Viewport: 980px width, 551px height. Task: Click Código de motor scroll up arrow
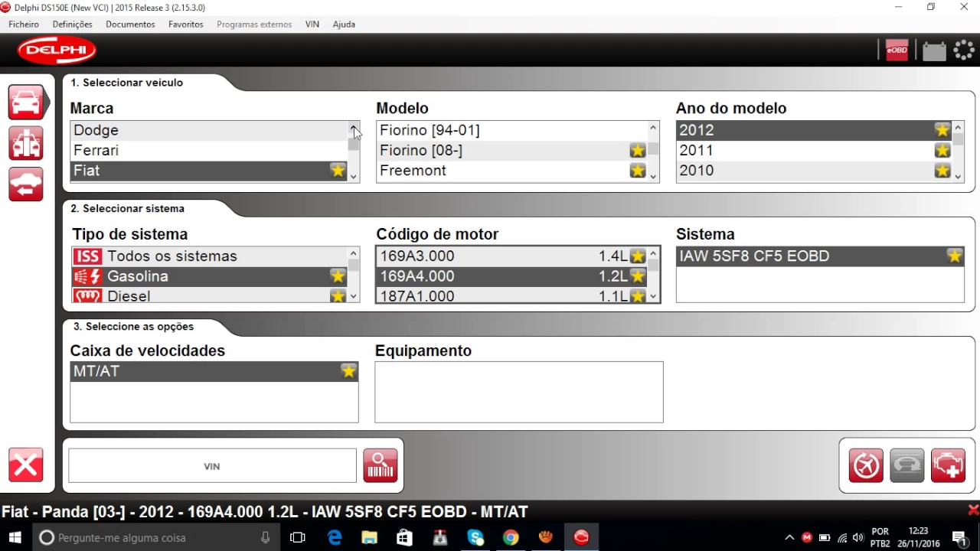pos(653,254)
